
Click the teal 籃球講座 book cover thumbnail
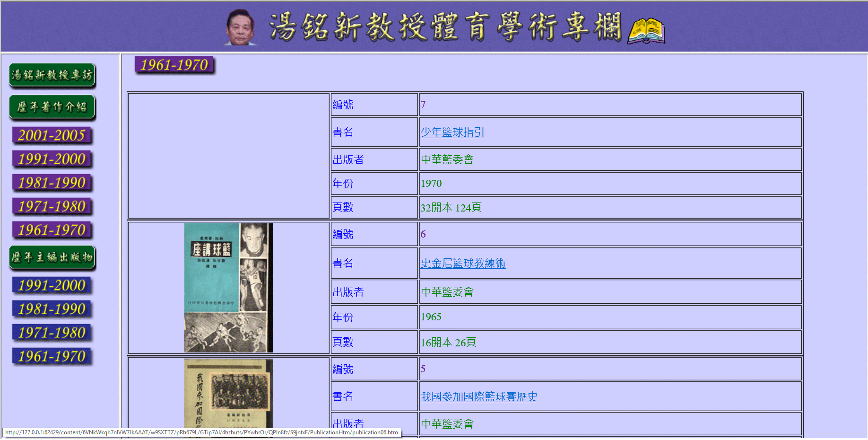point(228,288)
